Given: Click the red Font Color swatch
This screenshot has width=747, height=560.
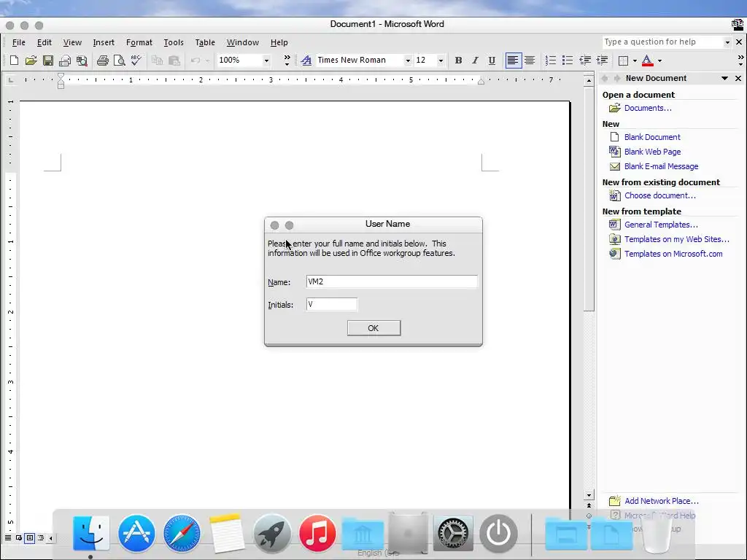Looking at the screenshot, I should [648, 61].
